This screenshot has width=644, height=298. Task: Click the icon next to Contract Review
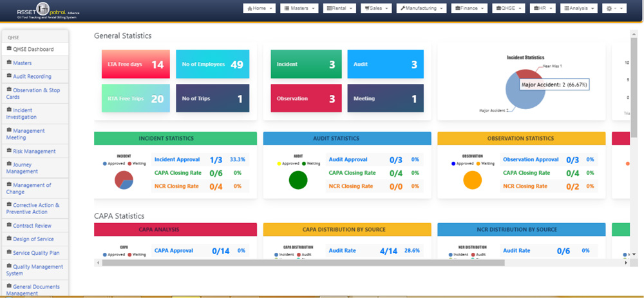(x=9, y=226)
